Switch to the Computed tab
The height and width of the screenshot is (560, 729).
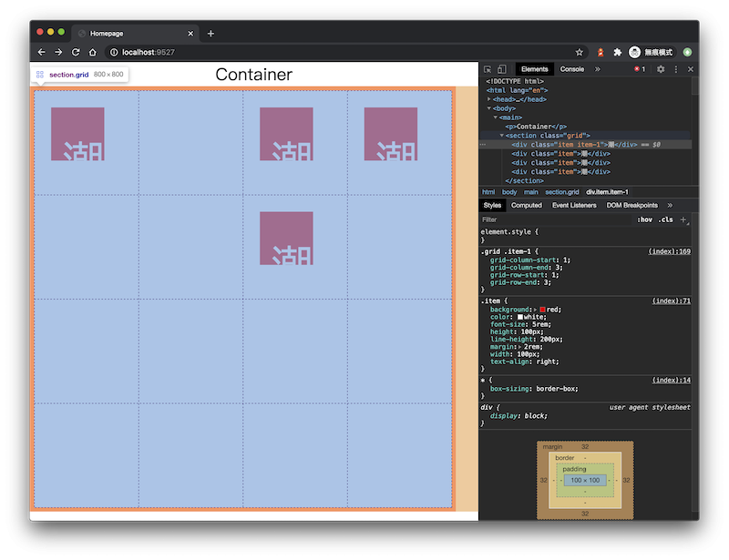point(527,205)
